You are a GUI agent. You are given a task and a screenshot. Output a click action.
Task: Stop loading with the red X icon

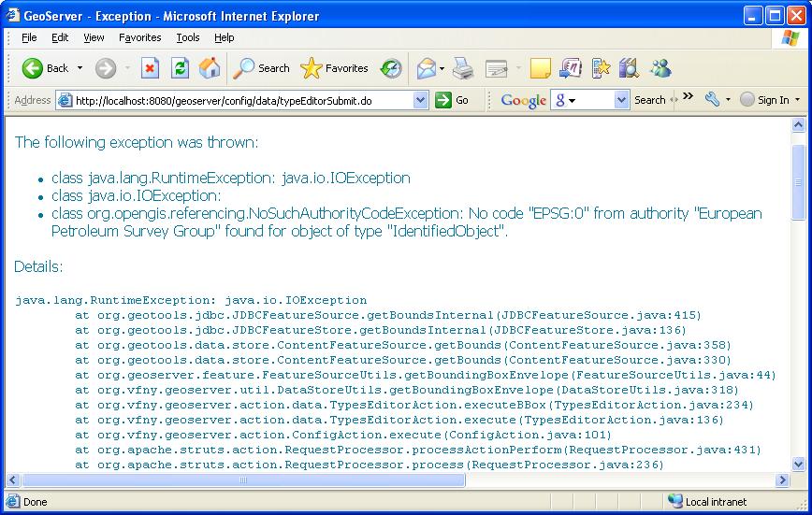pyautogui.click(x=151, y=68)
